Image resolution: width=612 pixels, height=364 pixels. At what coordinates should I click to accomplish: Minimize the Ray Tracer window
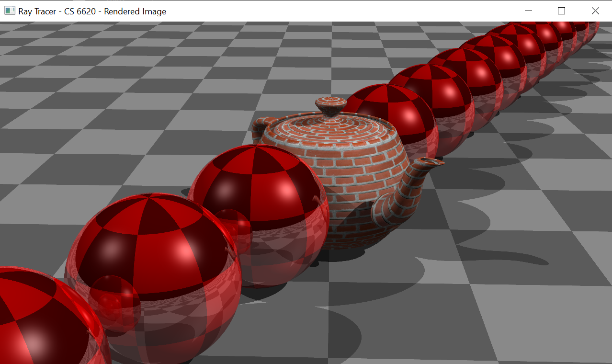tap(528, 11)
